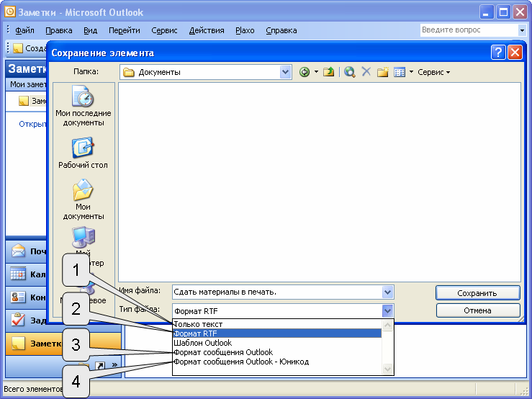Click the Contacts icon in navigation pane
Screen dimensions: 532x399
click(18, 297)
